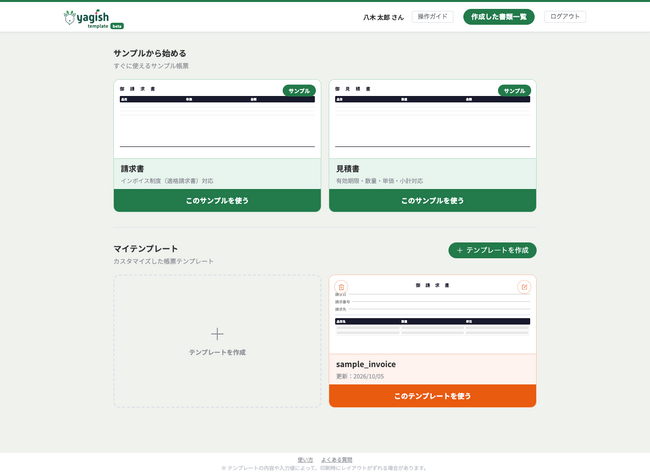650x473 pixels.
Task: Click the サンプル badge on 見積書 card
Action: [514, 91]
